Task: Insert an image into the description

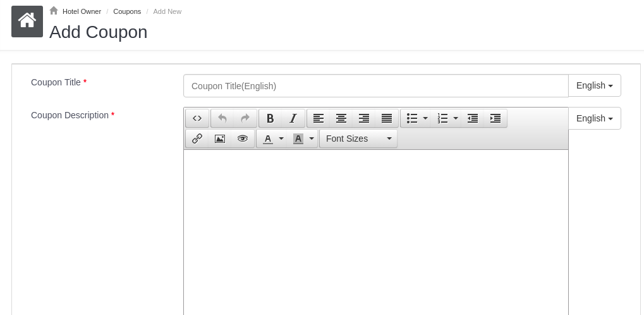Action: tap(220, 139)
